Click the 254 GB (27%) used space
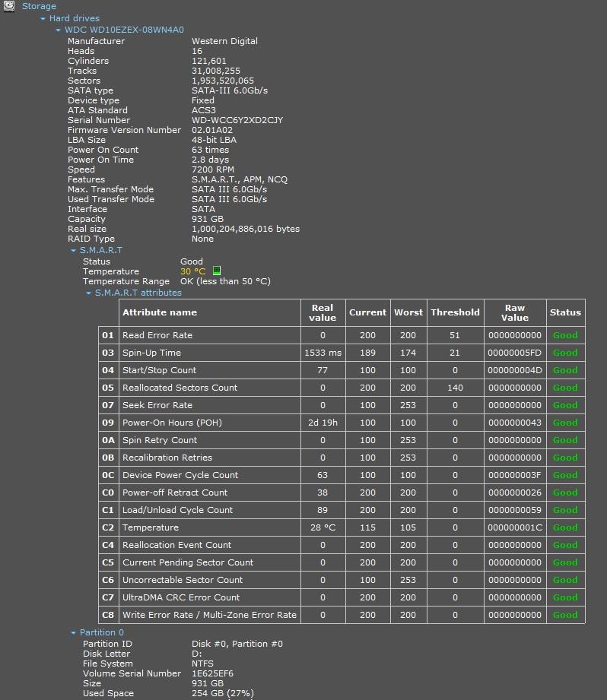Image resolution: width=607 pixels, height=700 pixels. [222, 693]
